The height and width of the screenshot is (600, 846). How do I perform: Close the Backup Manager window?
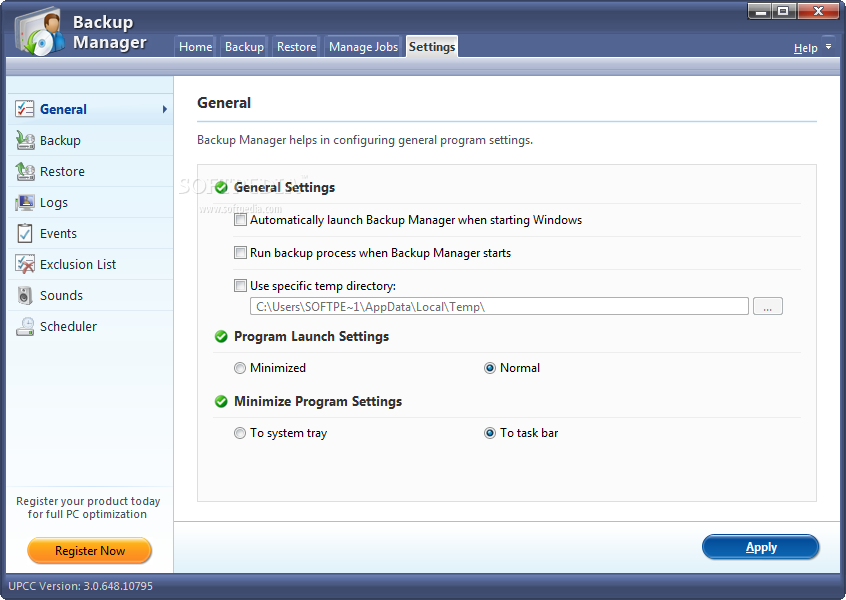click(818, 11)
